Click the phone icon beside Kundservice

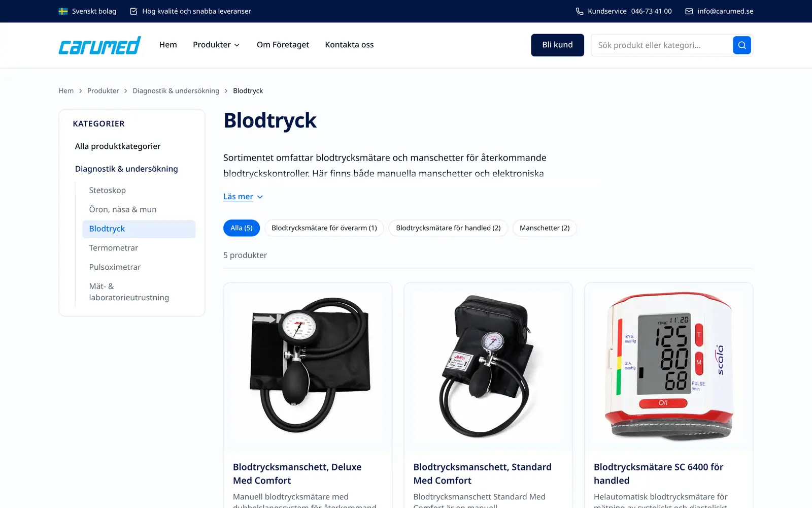(x=579, y=11)
